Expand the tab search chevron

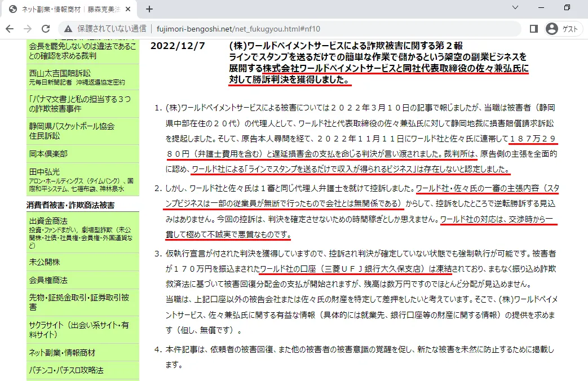pyautogui.click(x=515, y=8)
